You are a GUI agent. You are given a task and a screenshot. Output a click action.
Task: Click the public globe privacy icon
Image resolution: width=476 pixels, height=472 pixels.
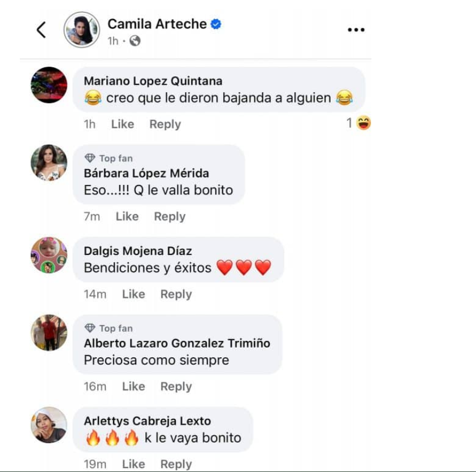[135, 41]
